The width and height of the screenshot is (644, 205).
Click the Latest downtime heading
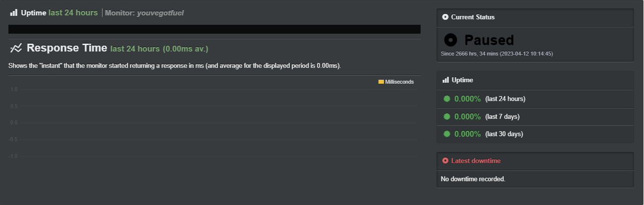tap(476, 160)
